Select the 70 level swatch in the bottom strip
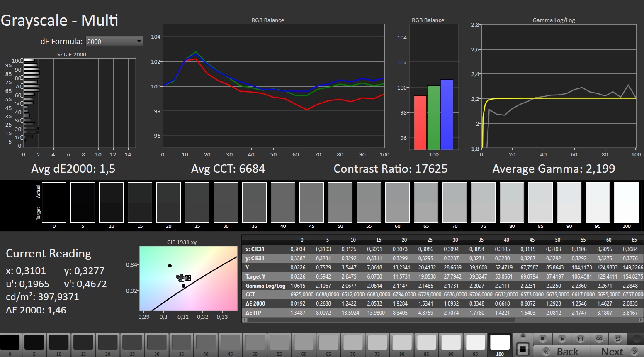Viewport: 644px width, 357px height. pos(353,342)
